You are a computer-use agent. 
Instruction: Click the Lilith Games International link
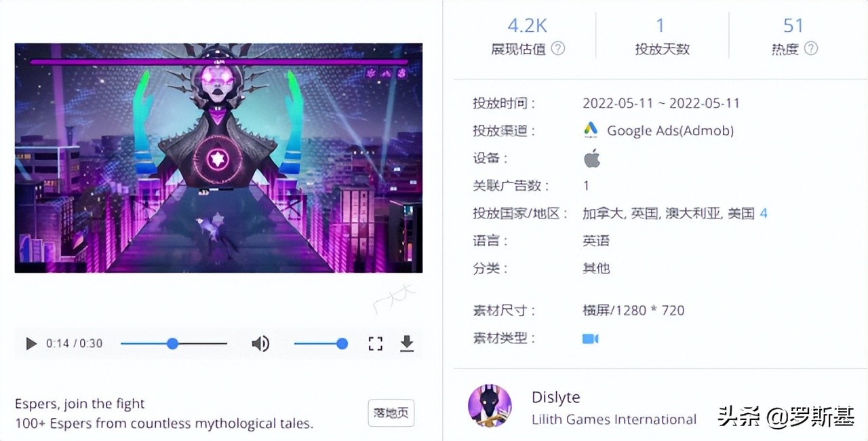coord(614,419)
